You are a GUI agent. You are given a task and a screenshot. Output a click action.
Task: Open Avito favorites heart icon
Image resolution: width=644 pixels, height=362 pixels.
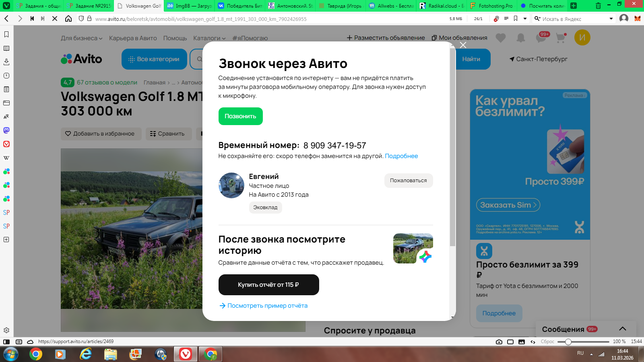tap(501, 38)
